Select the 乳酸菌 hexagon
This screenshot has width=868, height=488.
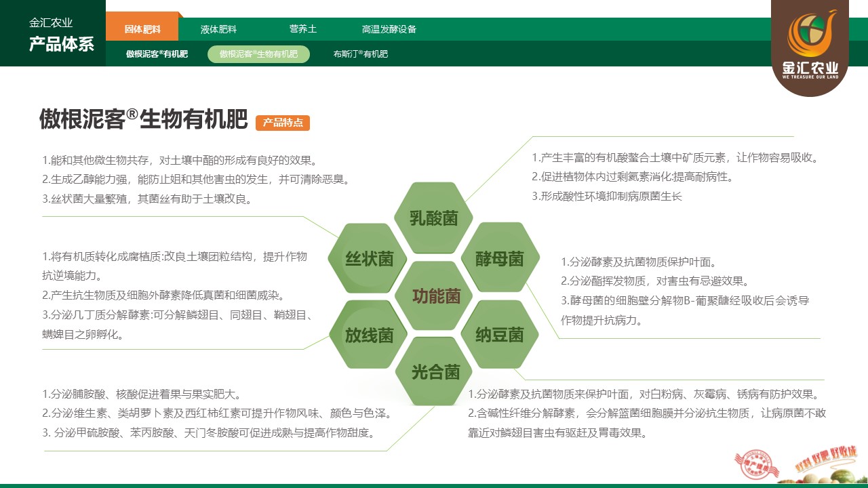[x=434, y=218]
